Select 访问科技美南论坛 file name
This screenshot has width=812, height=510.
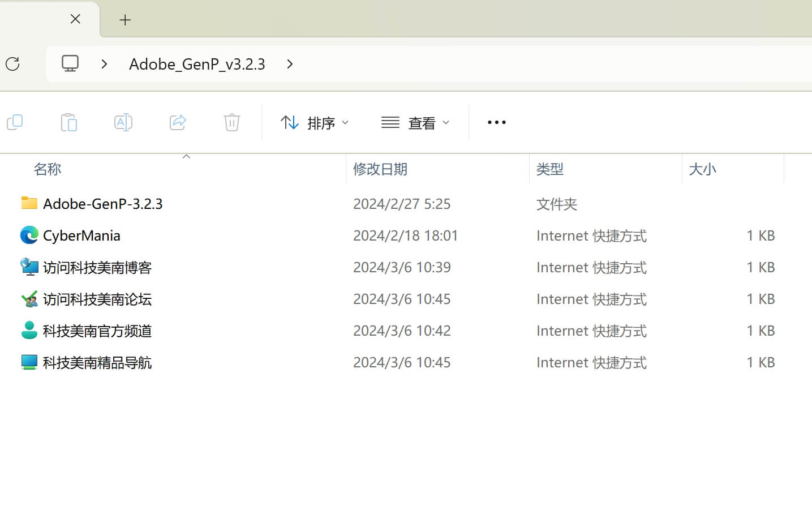[97, 299]
